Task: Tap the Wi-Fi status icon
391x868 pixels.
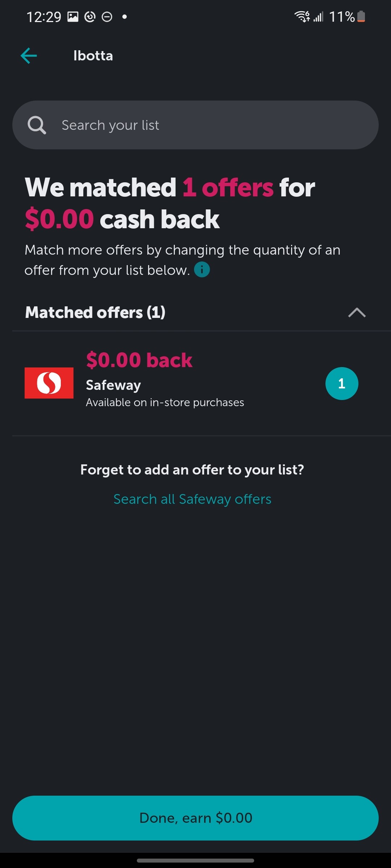Action: point(302,17)
